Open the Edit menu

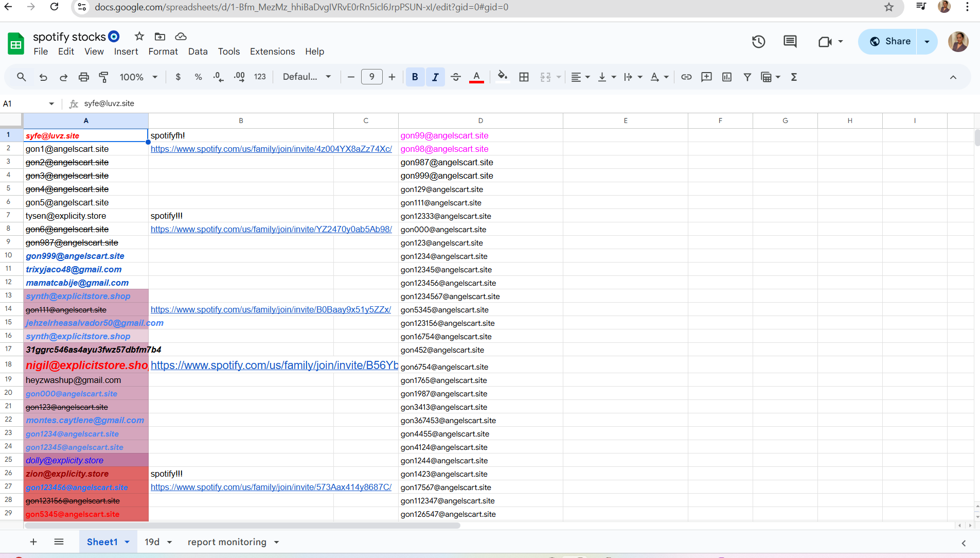66,51
